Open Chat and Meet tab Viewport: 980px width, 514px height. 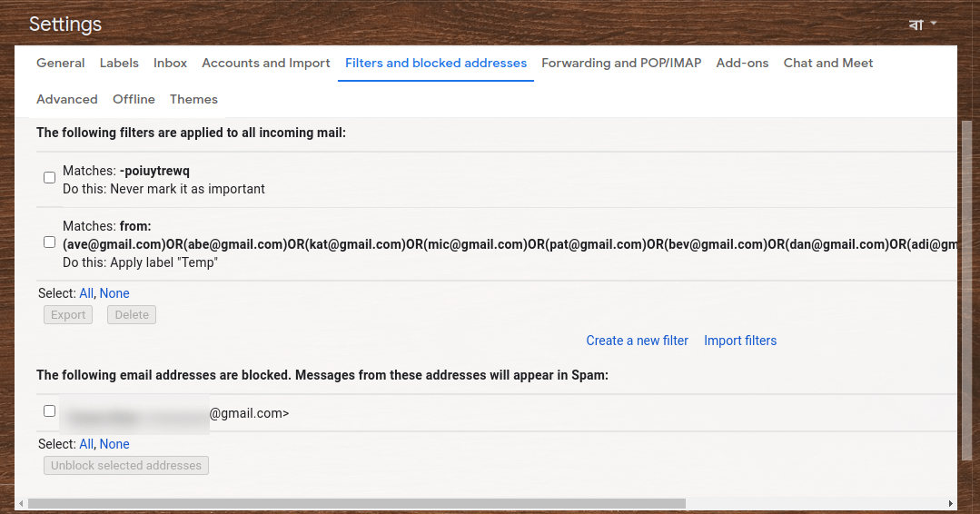(828, 63)
